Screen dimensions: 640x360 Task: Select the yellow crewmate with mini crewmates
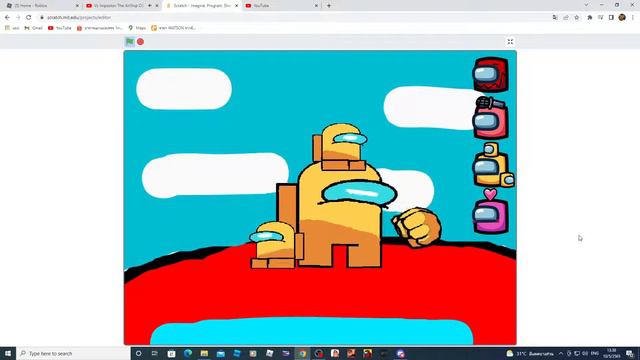493,165
